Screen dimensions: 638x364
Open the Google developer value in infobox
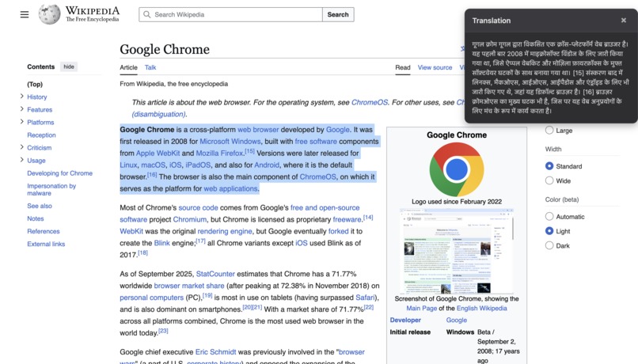click(457, 320)
